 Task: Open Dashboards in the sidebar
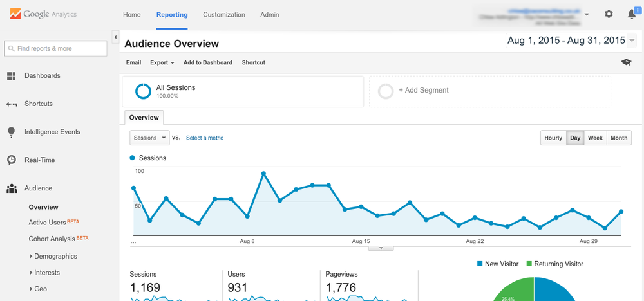click(43, 76)
